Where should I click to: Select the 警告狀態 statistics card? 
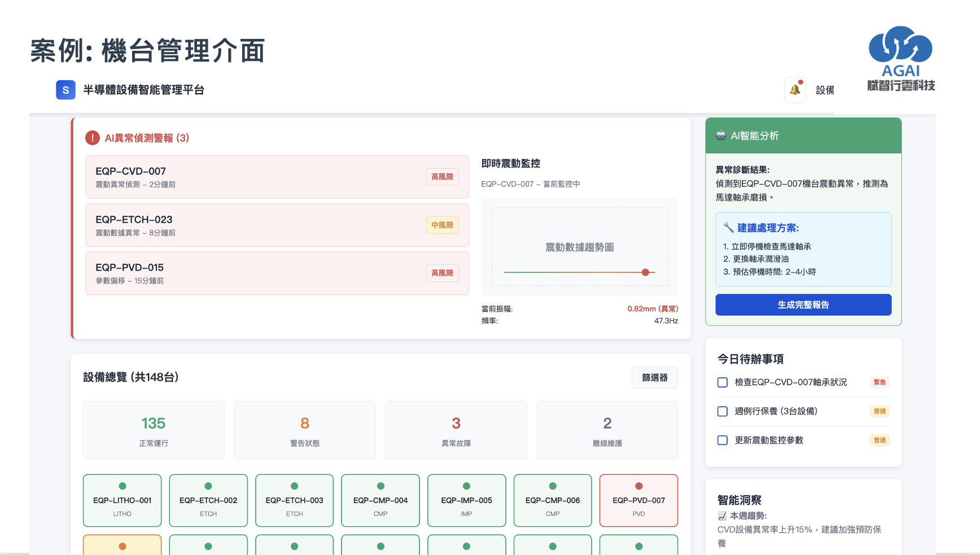[304, 430]
